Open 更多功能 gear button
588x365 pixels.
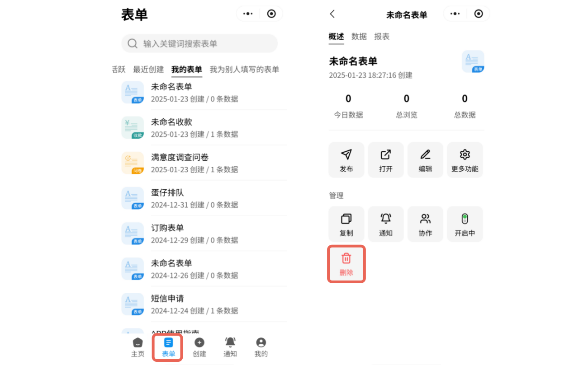click(465, 160)
